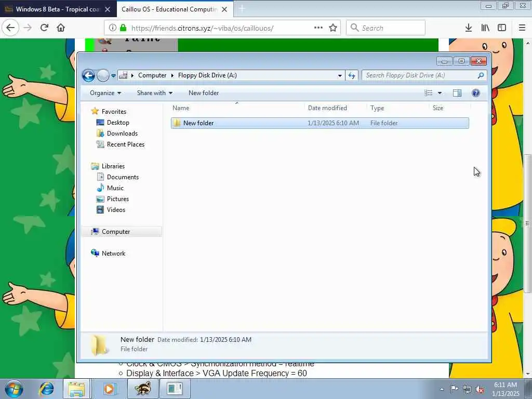The height and width of the screenshot is (399, 532).
Task: Open the taskbar clock and date
Action: pyautogui.click(x=506, y=389)
